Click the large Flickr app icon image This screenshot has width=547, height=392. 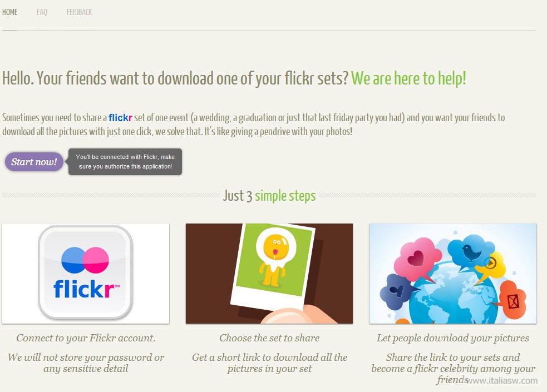tap(86, 273)
